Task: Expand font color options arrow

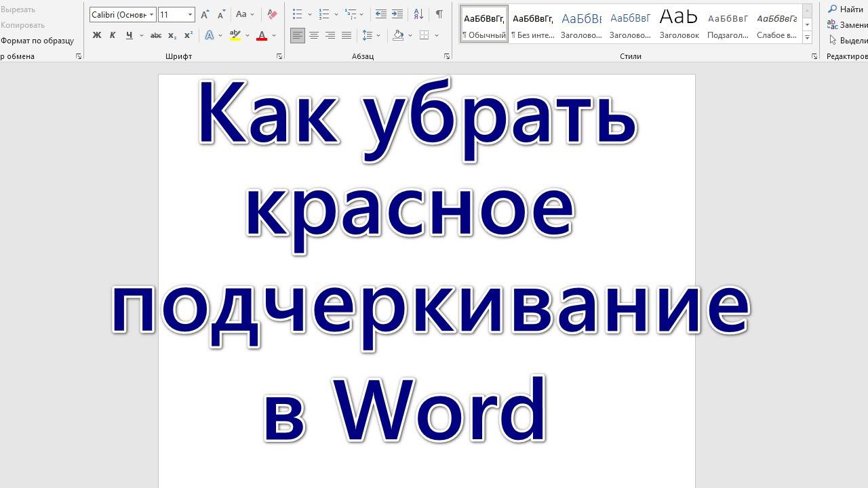Action: click(274, 35)
